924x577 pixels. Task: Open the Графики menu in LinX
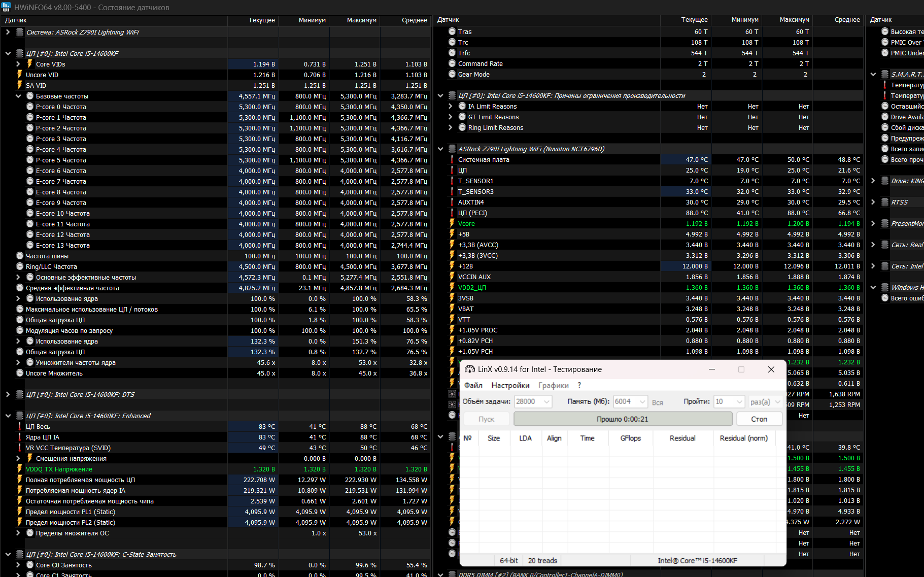click(x=554, y=385)
